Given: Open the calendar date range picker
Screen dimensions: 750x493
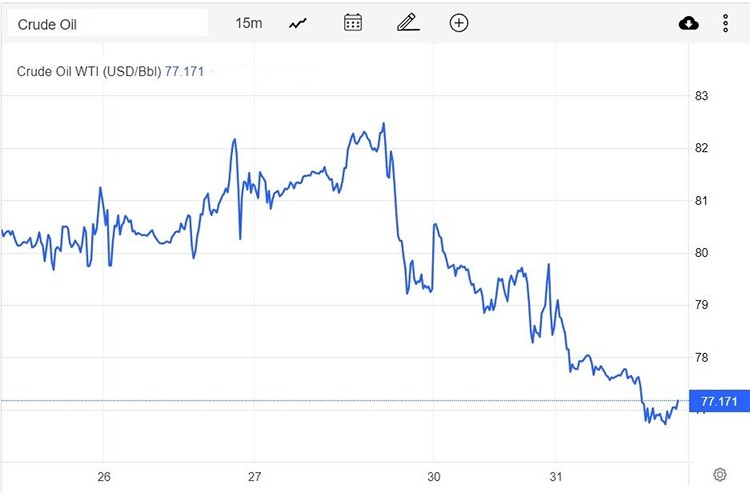Looking at the screenshot, I should tap(352, 23).
